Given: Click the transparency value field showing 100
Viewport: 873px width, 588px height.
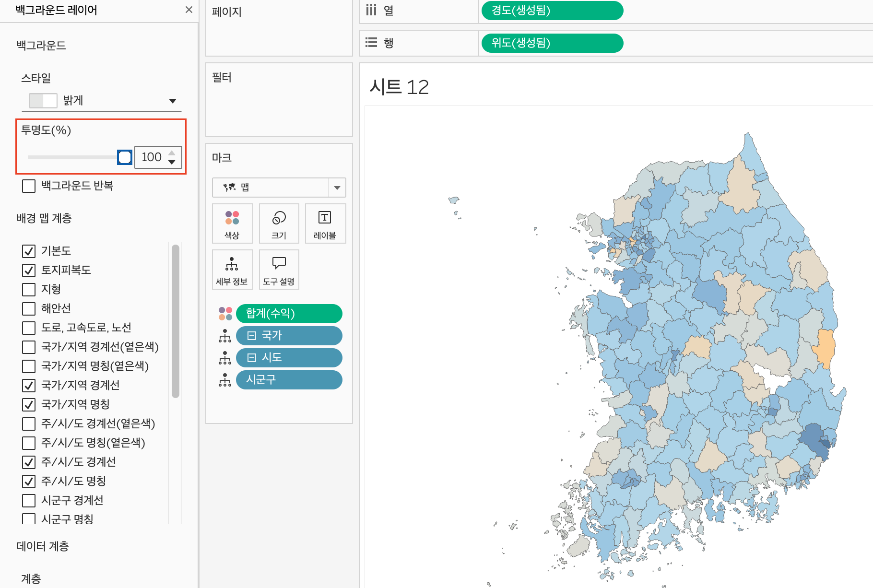Looking at the screenshot, I should point(152,157).
